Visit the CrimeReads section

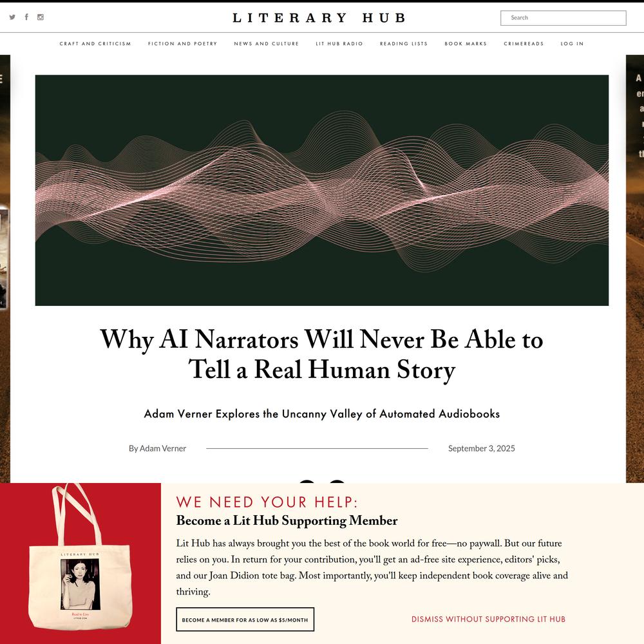point(524,44)
